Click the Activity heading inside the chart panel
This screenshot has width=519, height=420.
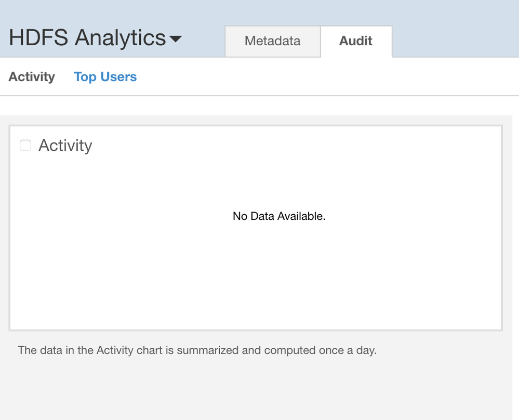click(65, 146)
